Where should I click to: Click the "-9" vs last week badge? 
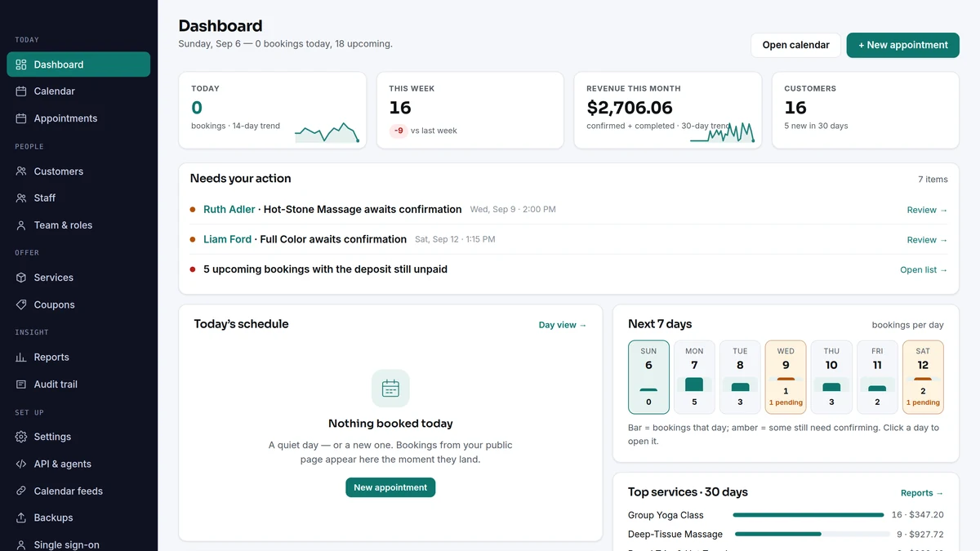(x=399, y=131)
